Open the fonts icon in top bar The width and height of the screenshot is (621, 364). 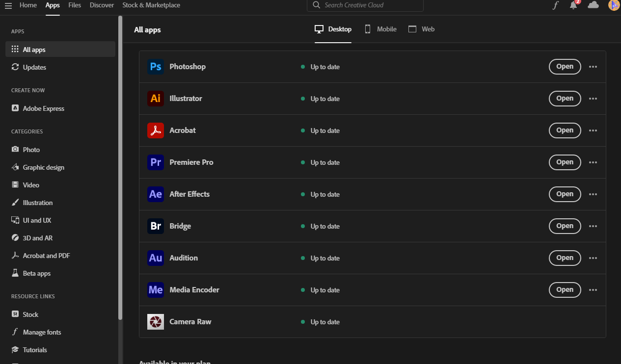pyautogui.click(x=556, y=5)
